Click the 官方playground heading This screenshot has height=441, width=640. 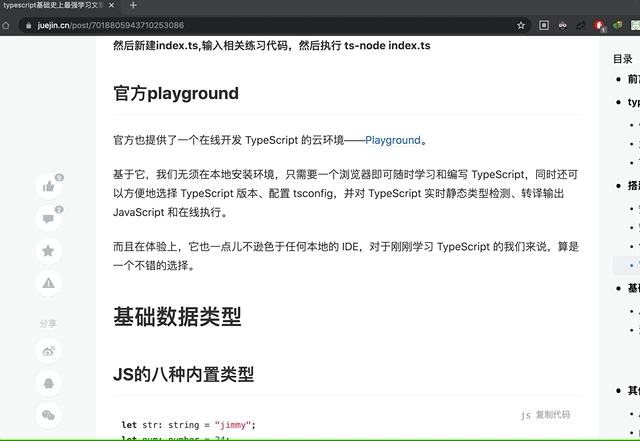176,94
